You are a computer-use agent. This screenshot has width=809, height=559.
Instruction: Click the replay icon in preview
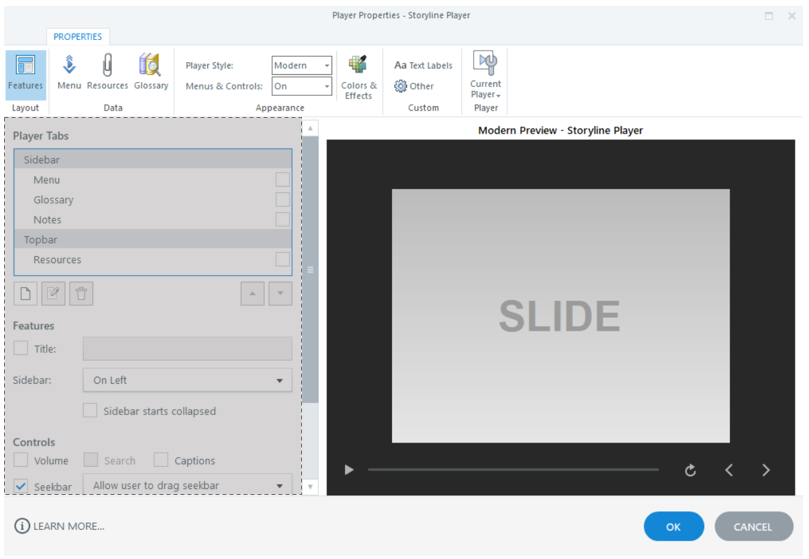[x=690, y=470]
